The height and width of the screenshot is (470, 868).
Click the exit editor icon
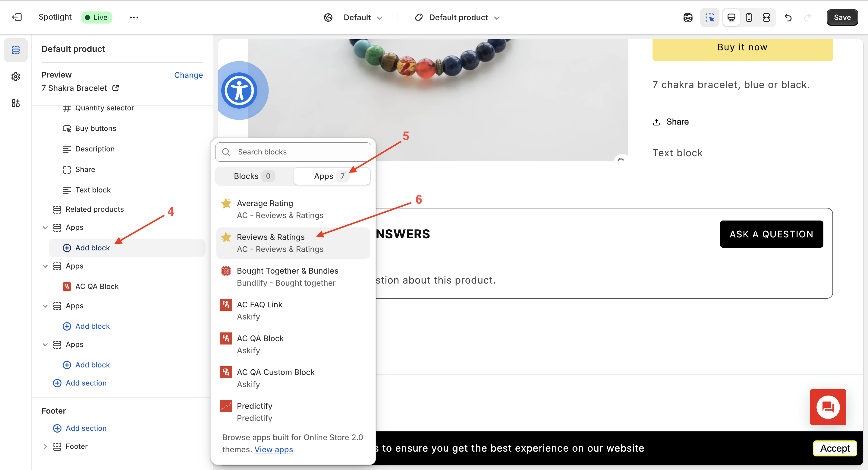pos(17,17)
